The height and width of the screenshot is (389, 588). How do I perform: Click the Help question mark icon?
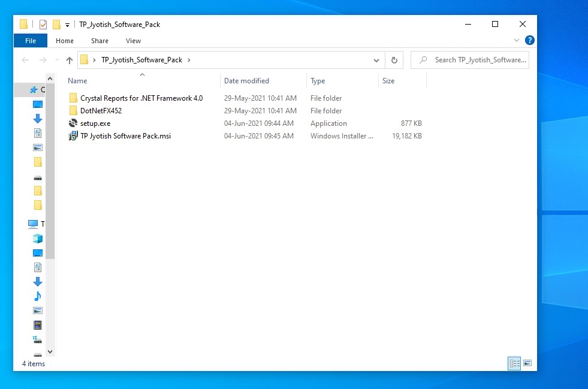click(529, 40)
